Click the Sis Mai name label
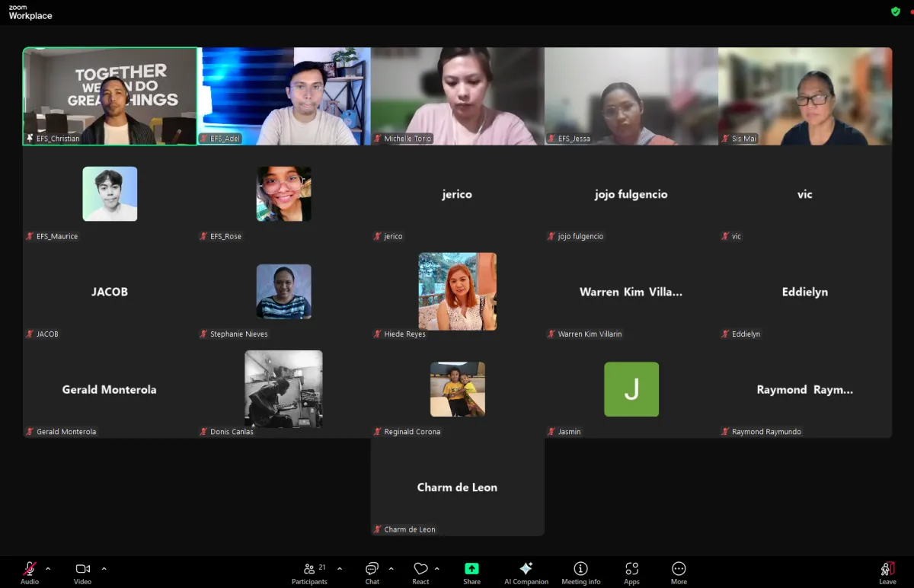 click(743, 139)
